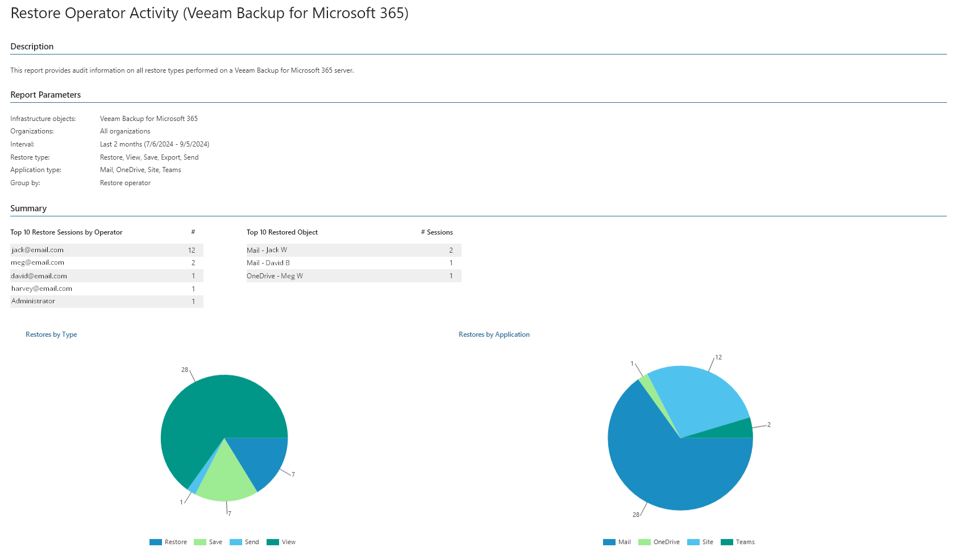Click the Send legend color swatch
960x560 pixels.
coord(236,542)
